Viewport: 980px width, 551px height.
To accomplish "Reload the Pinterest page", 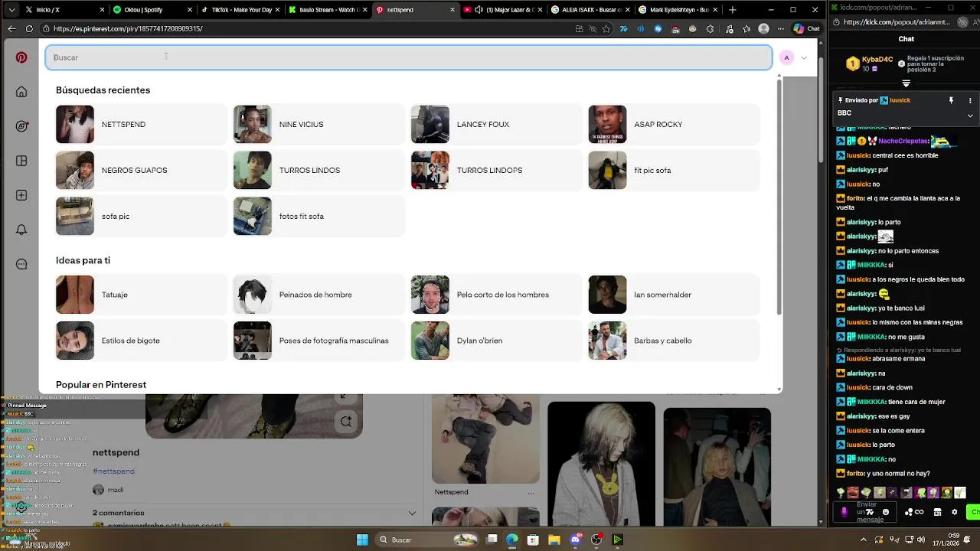I will point(29,28).
